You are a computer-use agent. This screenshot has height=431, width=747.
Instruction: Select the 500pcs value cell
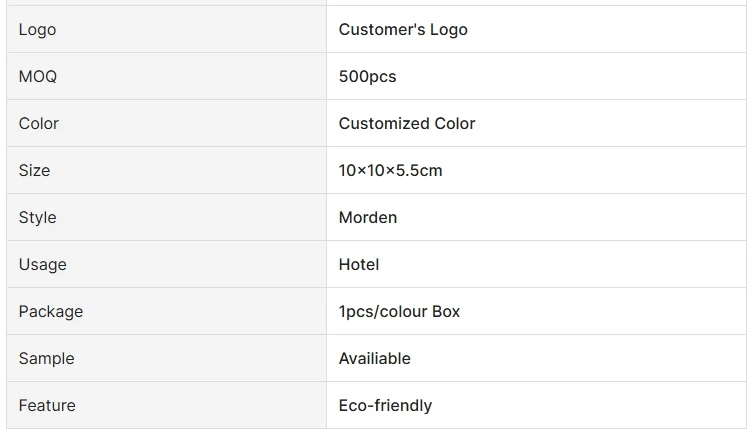(367, 77)
